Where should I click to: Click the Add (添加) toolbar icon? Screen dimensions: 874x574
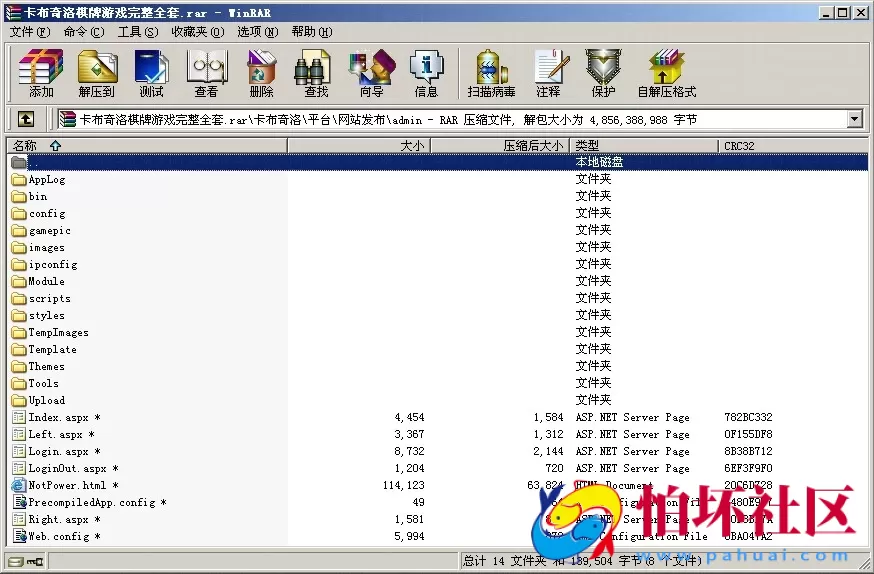[x=41, y=73]
